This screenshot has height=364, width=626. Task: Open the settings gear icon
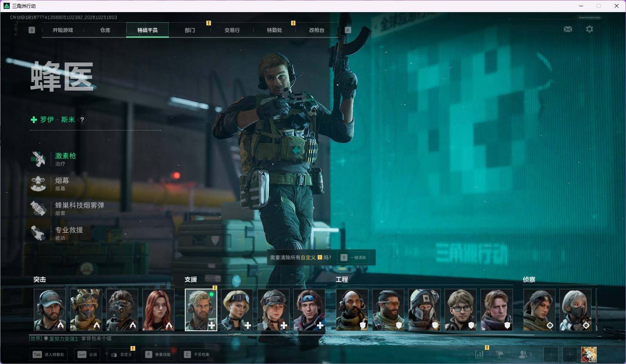click(589, 29)
